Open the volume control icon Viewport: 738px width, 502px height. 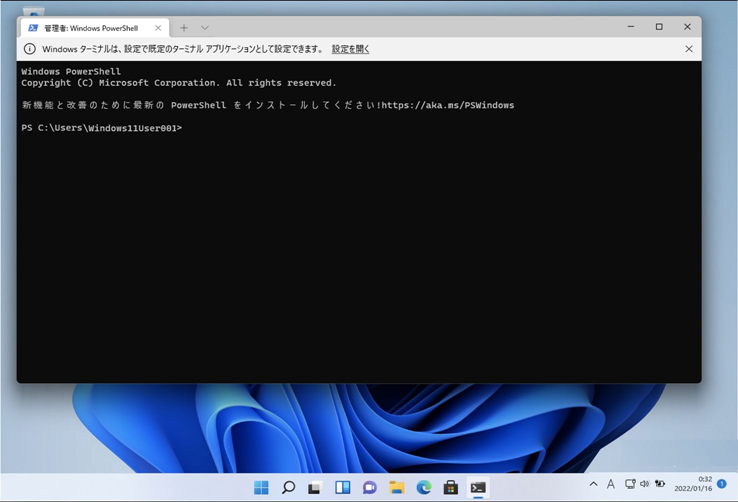point(644,484)
